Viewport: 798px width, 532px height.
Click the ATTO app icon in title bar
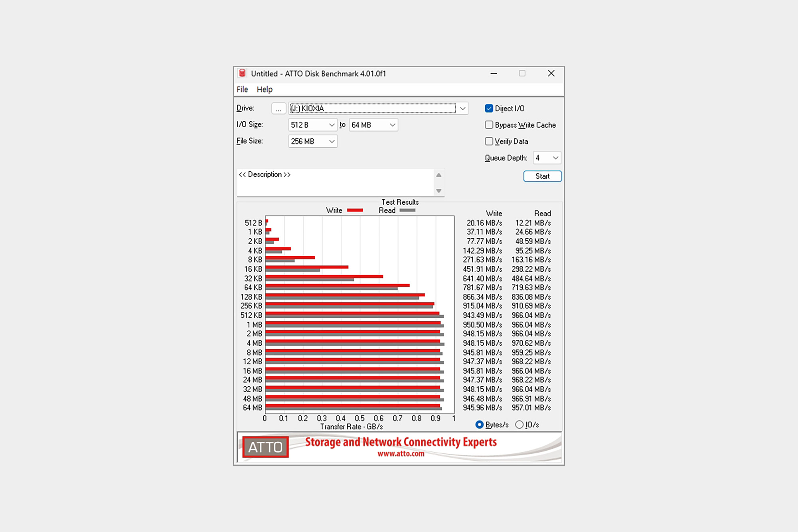(242, 73)
